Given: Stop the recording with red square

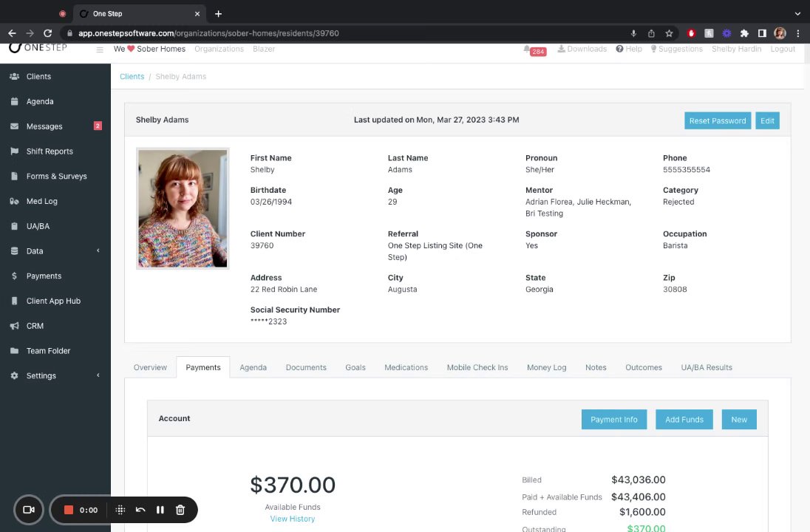Looking at the screenshot, I should click(68, 510).
